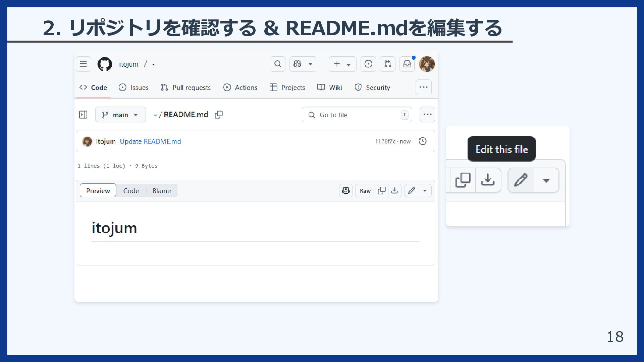Viewport: 644px width, 362px height.
Task: Click the itojum heading in README preview
Action: coord(114,228)
